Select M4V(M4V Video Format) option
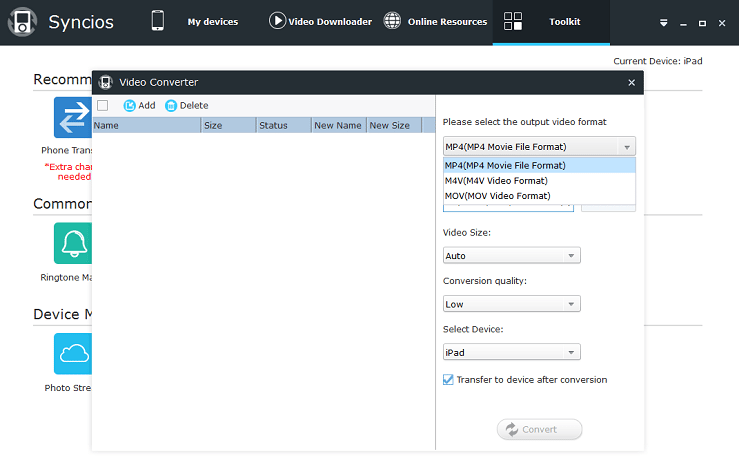Image resolution: width=739 pixels, height=465 pixels. tap(539, 180)
